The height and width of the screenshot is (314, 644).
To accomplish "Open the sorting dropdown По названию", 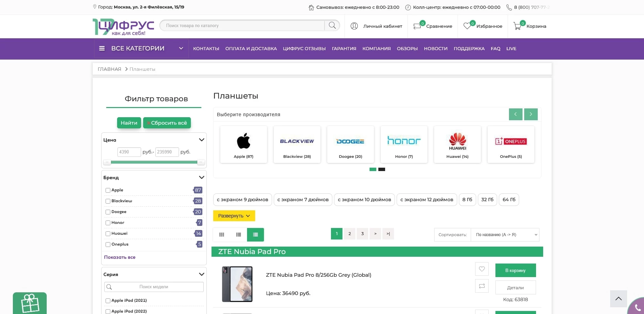I will [505, 234].
